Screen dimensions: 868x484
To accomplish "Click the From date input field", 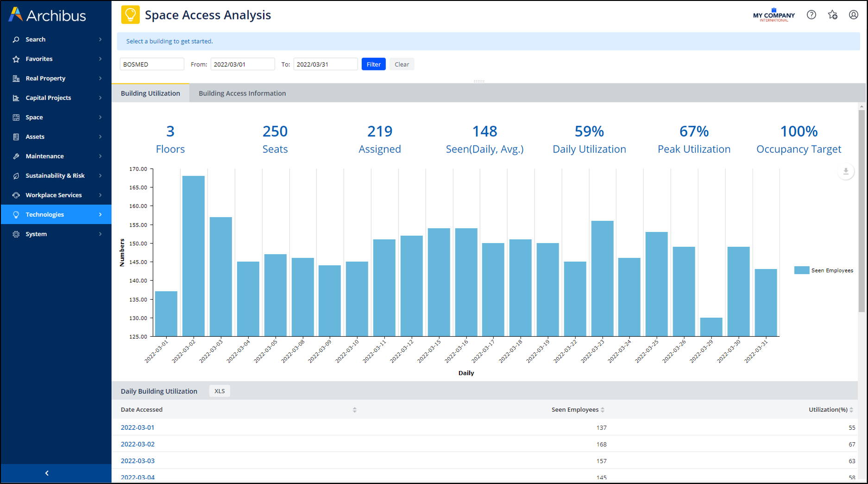I will click(242, 64).
